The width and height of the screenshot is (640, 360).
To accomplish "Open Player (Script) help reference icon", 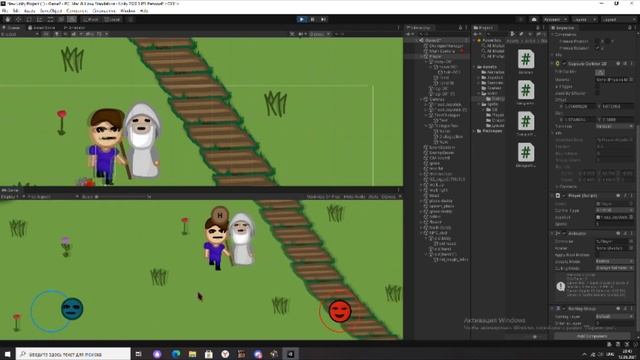I will pos(618,196).
